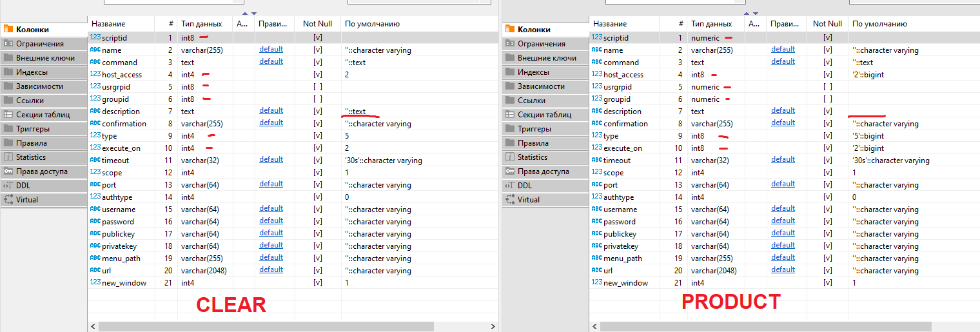
Task: Toggle Not Null for groupid in the right pane
Action: (828, 99)
